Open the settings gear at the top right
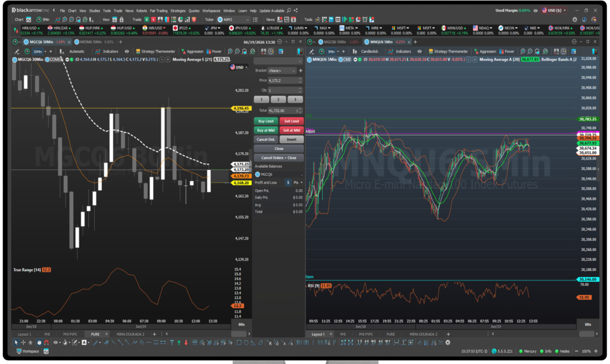Screen dimensions: 610x364 tap(575, 20)
